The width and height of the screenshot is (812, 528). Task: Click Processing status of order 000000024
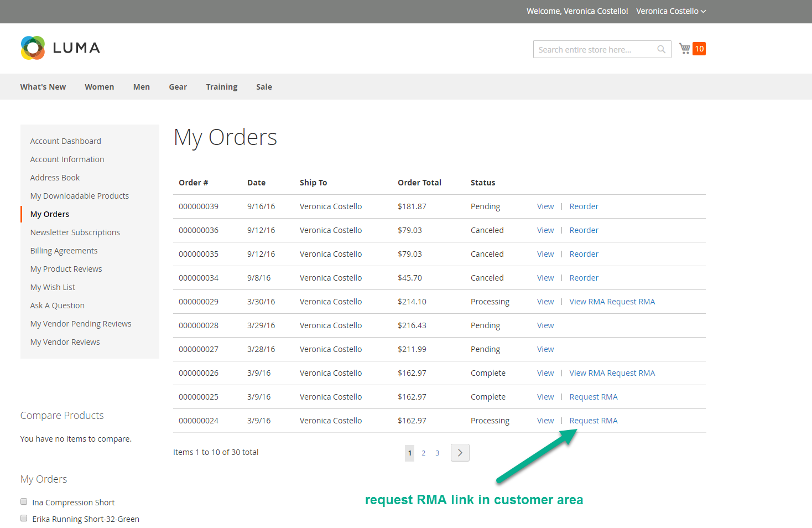coord(490,421)
